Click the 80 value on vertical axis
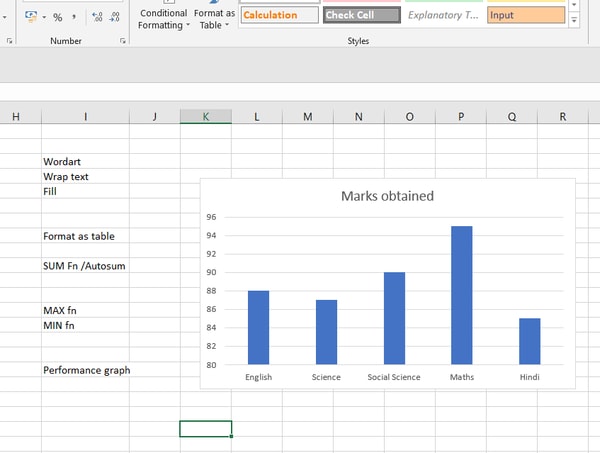Viewport: 600px width, 453px height. [211, 365]
